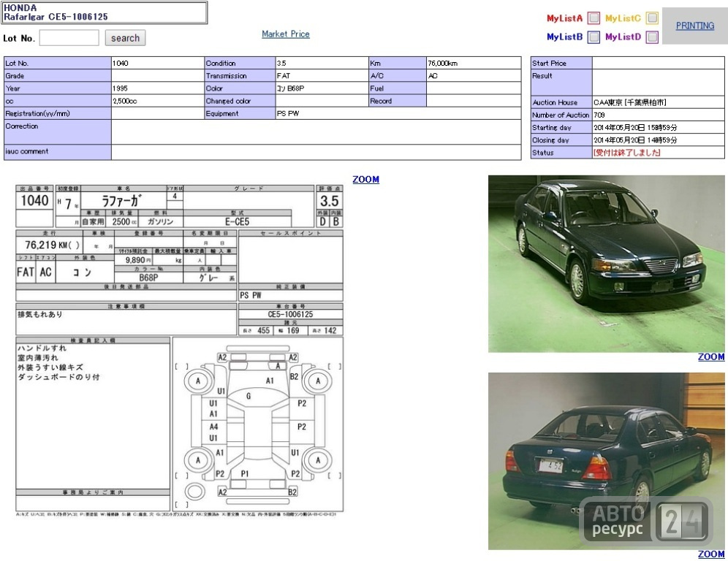Click the search button
This screenshot has height=561, width=728.
[x=126, y=38]
